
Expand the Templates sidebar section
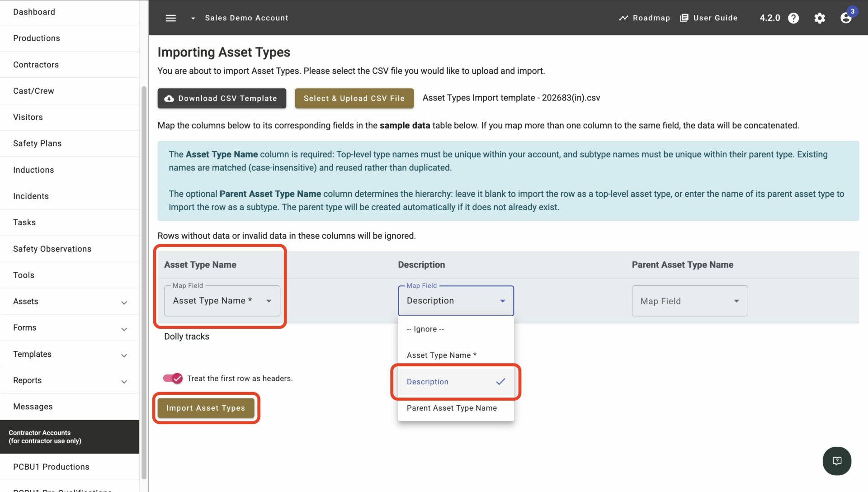coord(70,355)
